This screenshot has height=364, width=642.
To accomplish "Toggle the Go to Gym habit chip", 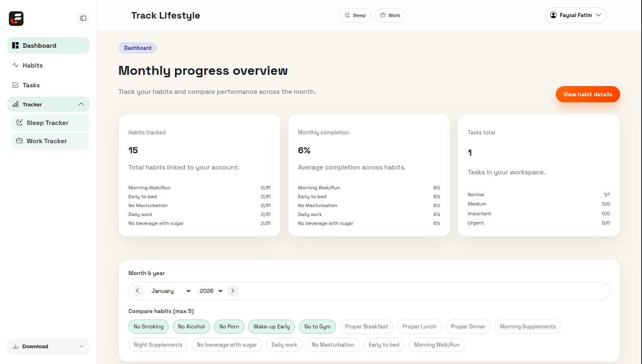I will pos(317,326).
